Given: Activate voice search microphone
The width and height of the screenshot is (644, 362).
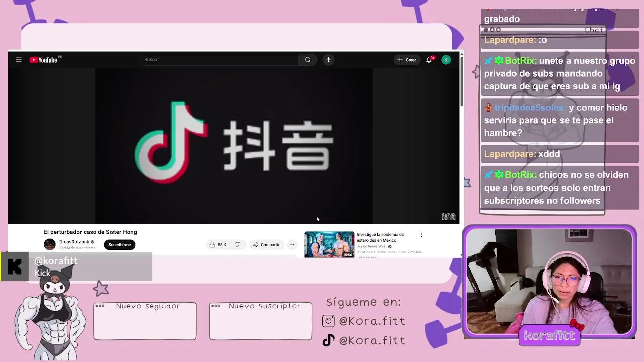Looking at the screenshot, I should [x=328, y=60].
